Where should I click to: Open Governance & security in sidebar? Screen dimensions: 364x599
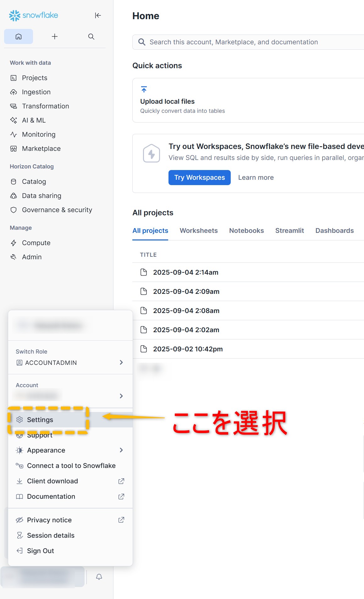[x=57, y=210]
